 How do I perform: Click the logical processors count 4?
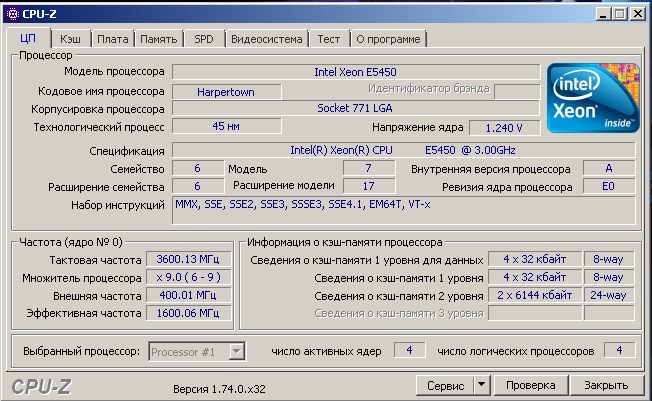[620, 350]
